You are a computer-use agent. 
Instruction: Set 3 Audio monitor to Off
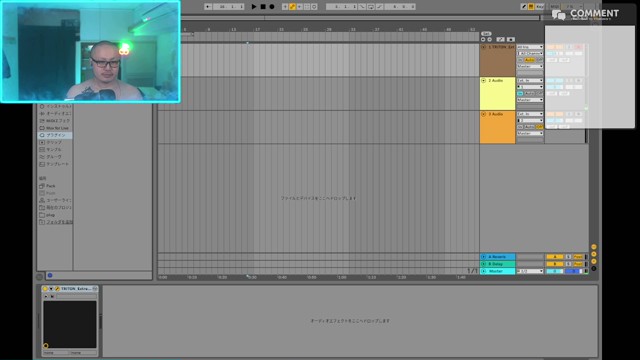[540, 127]
